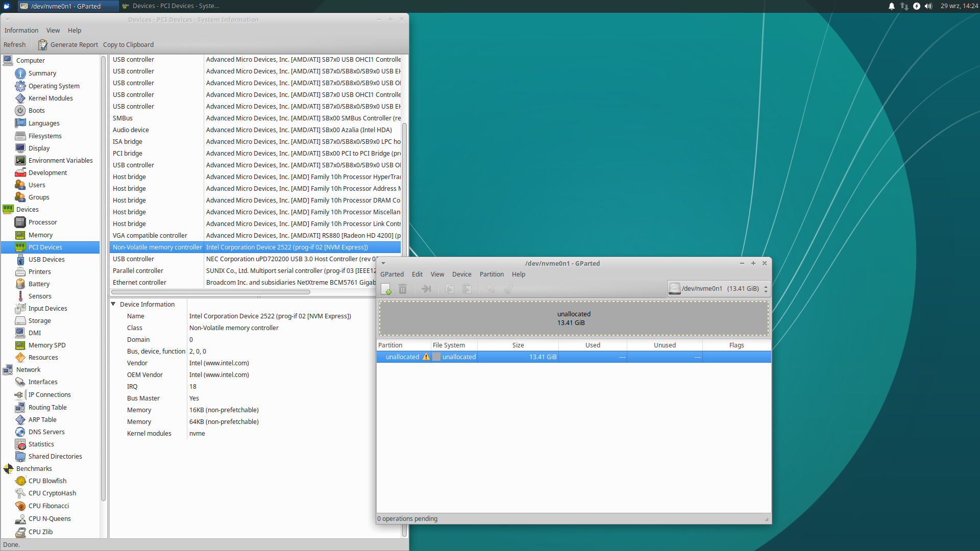980x551 pixels.
Task: Click the Refresh button
Action: coord(15,45)
